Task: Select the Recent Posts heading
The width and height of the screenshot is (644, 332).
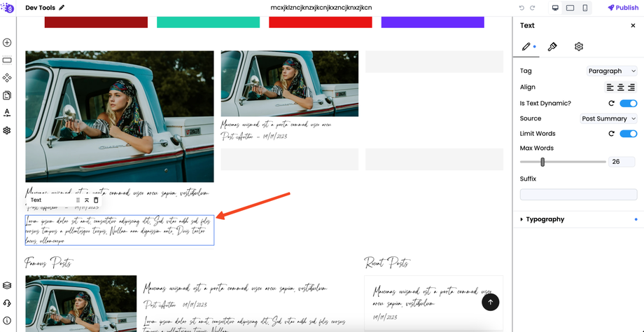Action: coord(386,262)
